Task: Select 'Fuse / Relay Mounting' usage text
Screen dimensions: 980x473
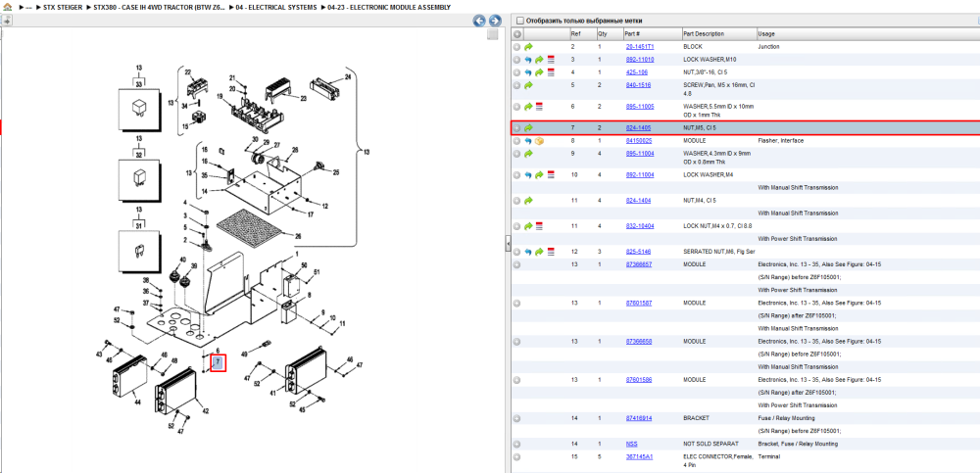Action: tap(786, 418)
